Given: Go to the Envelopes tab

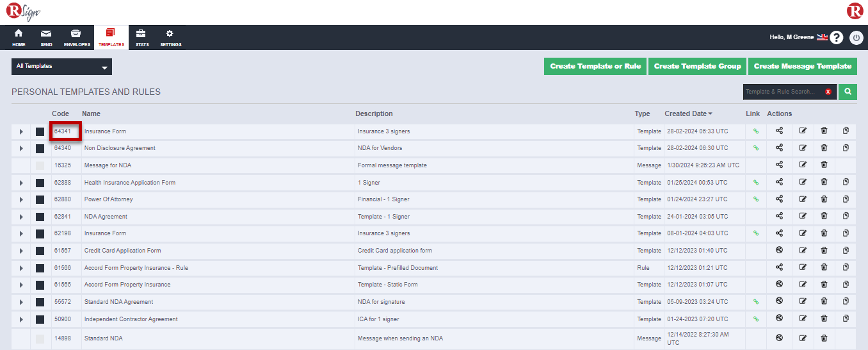Looking at the screenshot, I should (x=77, y=38).
